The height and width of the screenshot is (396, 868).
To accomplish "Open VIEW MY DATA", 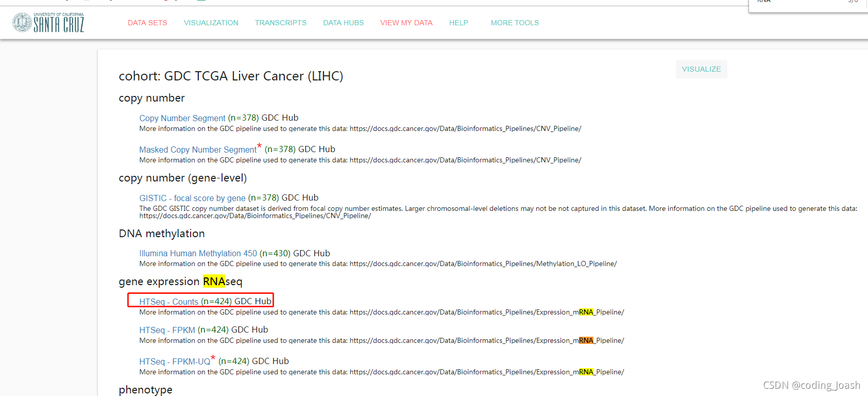I will coord(406,23).
